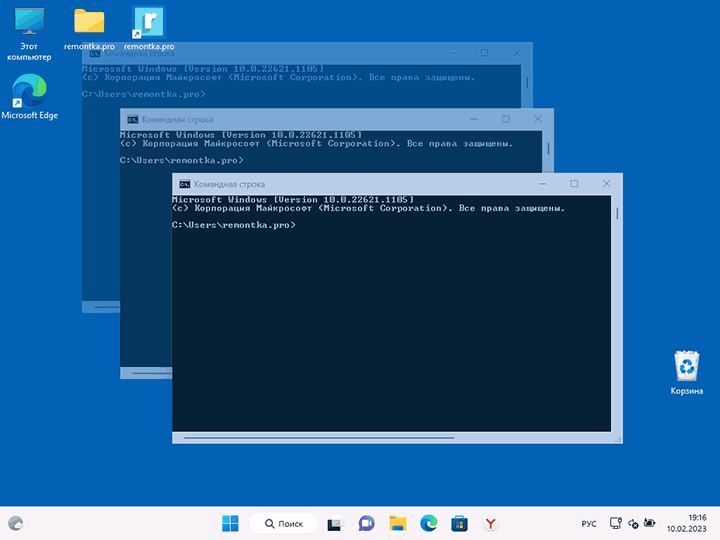
Task: Click the resize grip of front console window
Action: [x=618, y=439]
